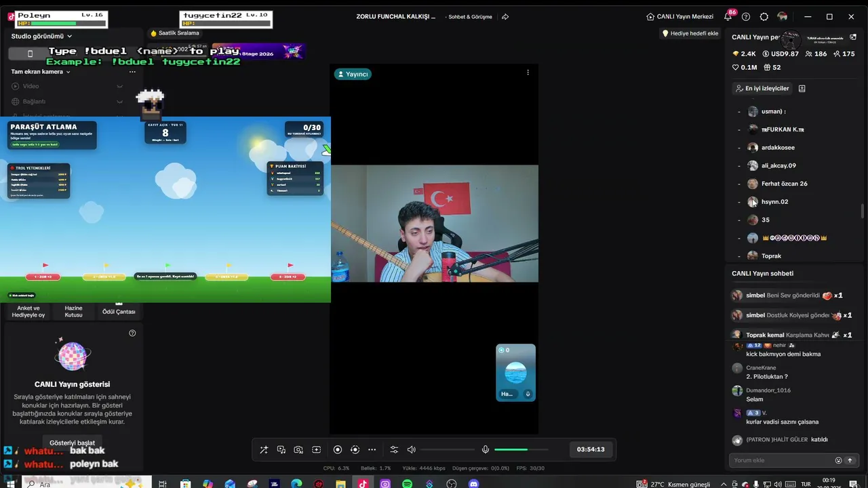Image resolution: width=868 pixels, height=488 pixels.
Task: Click the viewers count 186
Action: point(816,54)
